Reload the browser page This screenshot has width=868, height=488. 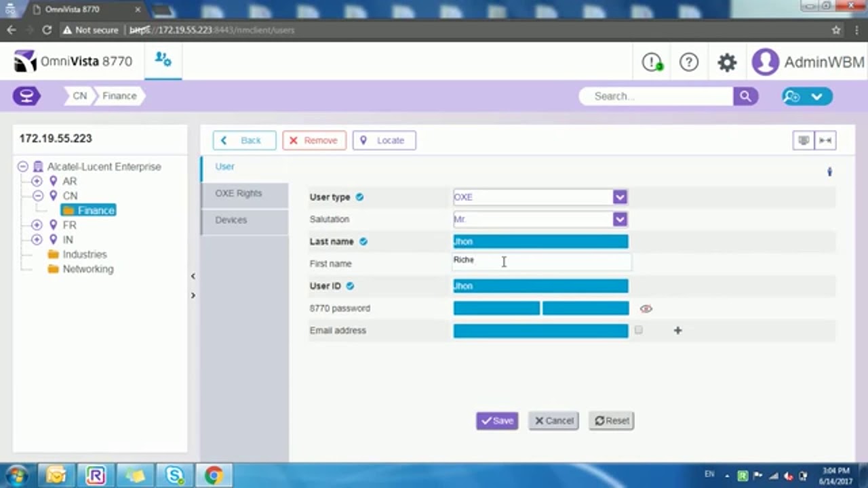[x=47, y=30]
